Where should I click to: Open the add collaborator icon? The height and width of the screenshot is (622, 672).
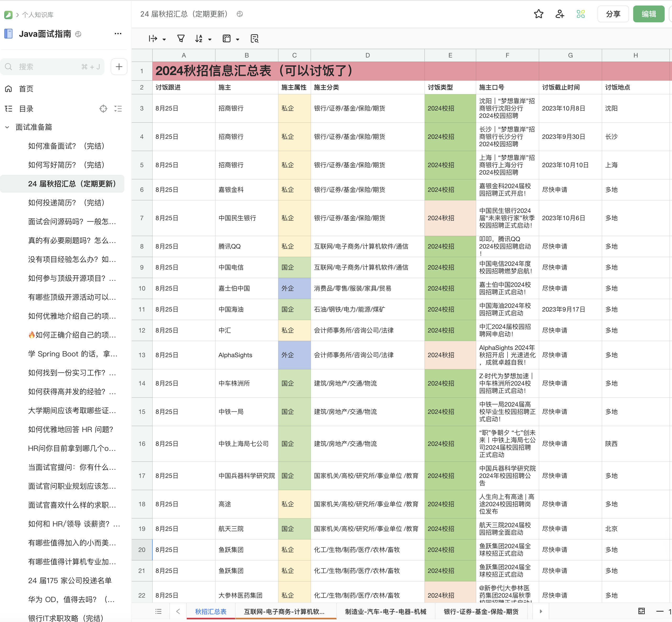coord(560,14)
